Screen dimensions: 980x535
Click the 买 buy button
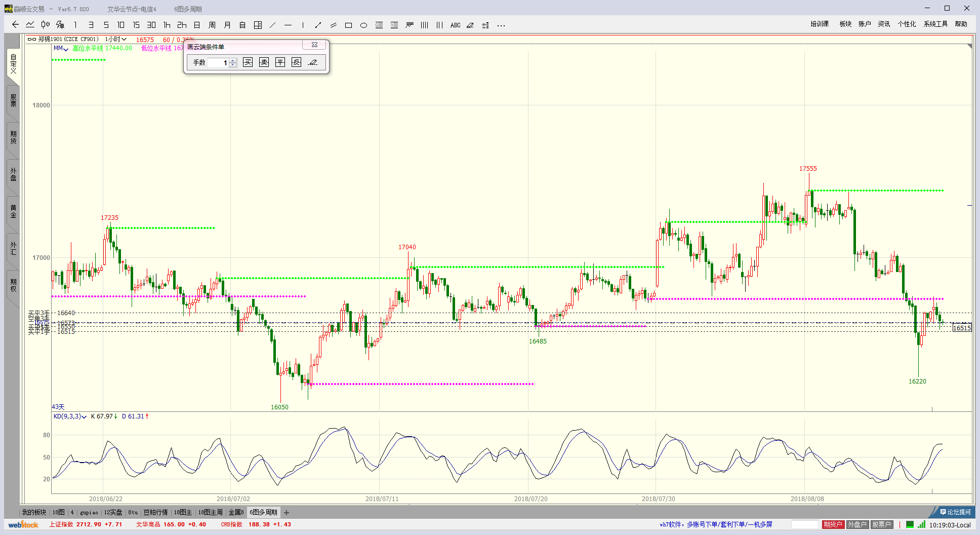(248, 62)
